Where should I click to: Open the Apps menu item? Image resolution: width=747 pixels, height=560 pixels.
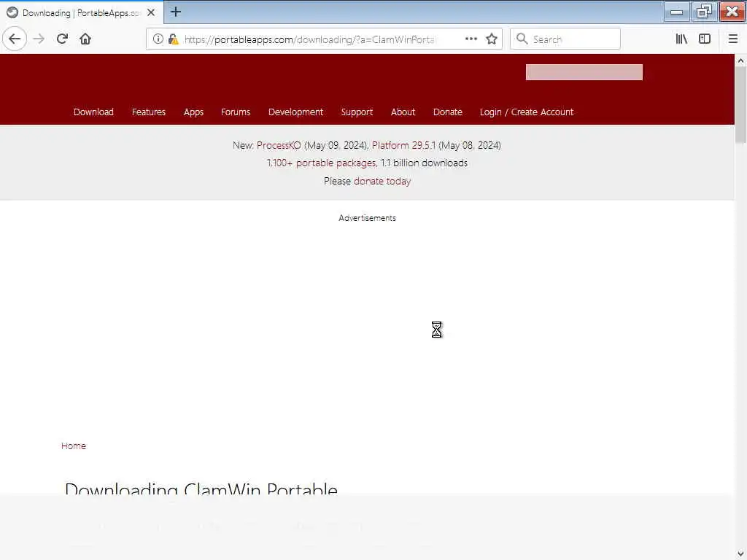click(193, 112)
